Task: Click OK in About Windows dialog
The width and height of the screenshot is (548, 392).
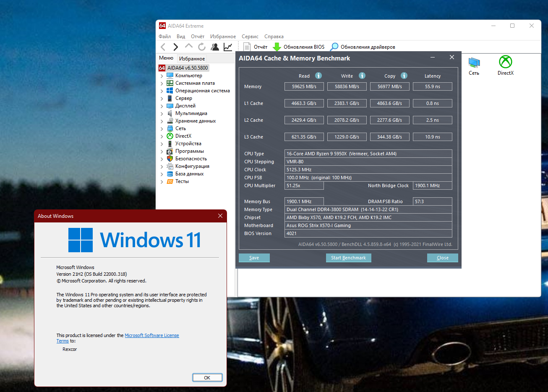Action: [x=207, y=378]
